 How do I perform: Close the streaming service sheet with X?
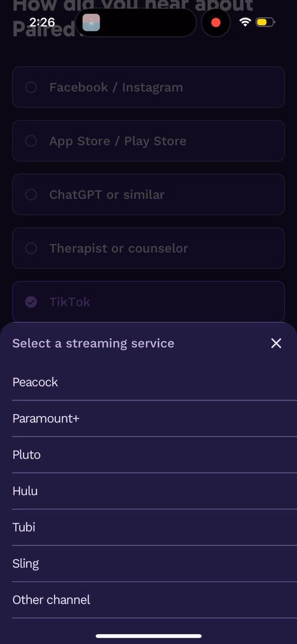276,343
